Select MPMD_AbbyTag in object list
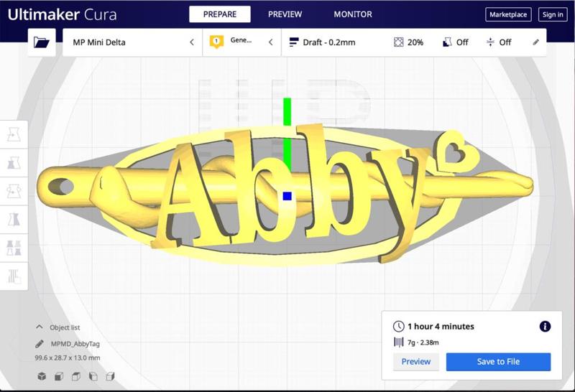The height and width of the screenshot is (392, 575). coord(75,344)
